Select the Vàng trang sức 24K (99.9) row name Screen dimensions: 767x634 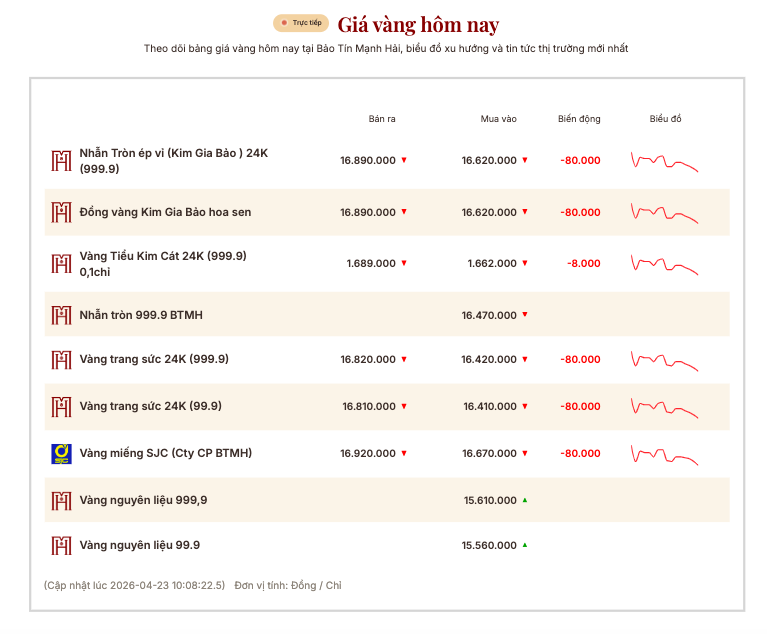coord(150,406)
